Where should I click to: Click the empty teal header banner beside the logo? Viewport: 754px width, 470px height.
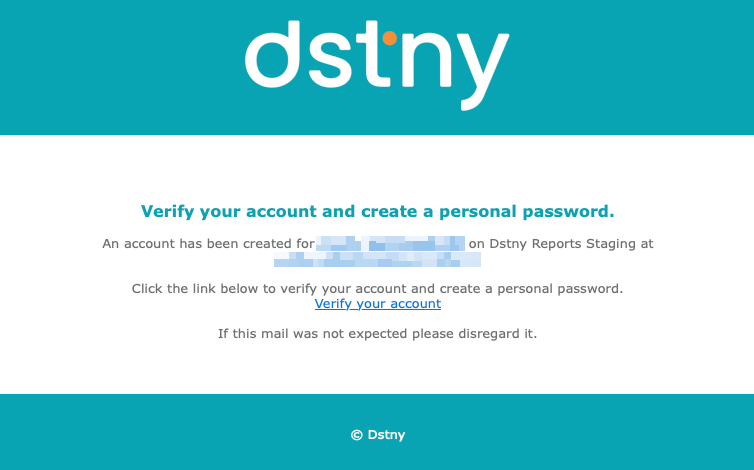point(120,67)
